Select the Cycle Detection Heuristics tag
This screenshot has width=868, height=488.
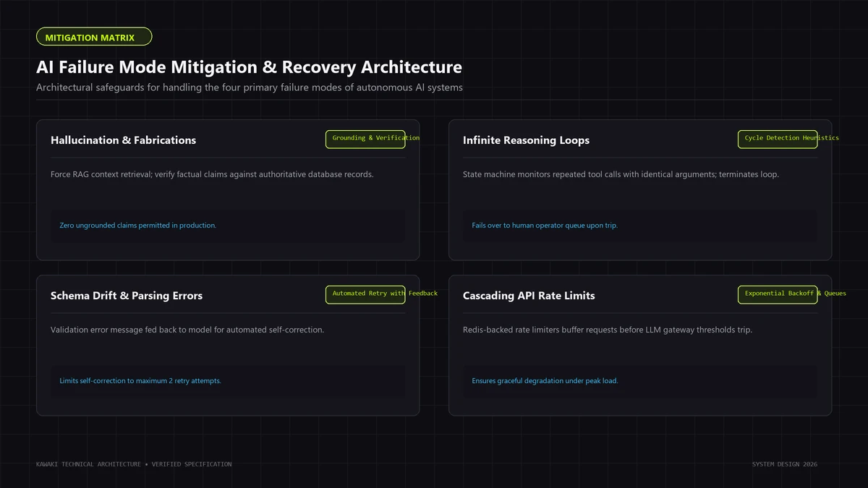pyautogui.click(x=778, y=139)
